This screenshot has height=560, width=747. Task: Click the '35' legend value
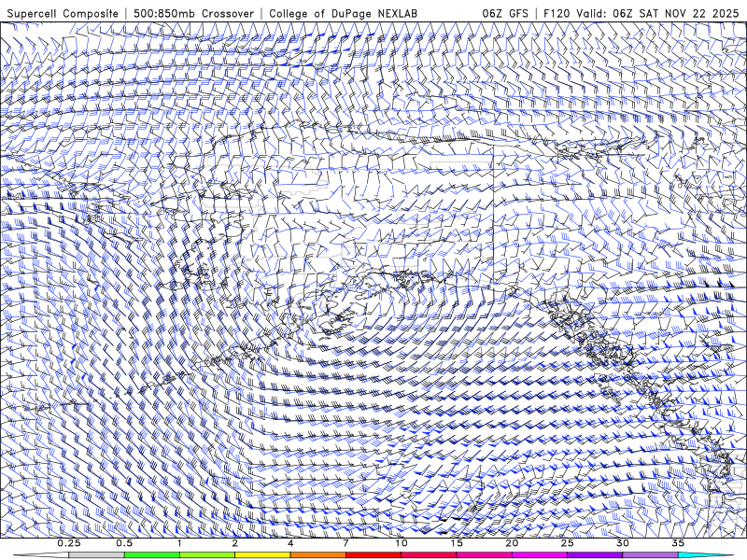pos(678,543)
